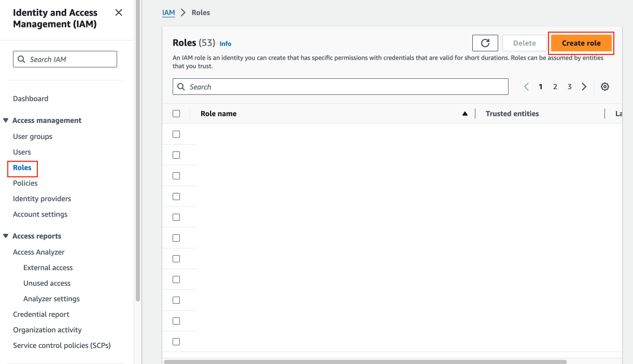Screen dimensions: 633x364
Task: Click the Delete button
Action: click(x=525, y=43)
